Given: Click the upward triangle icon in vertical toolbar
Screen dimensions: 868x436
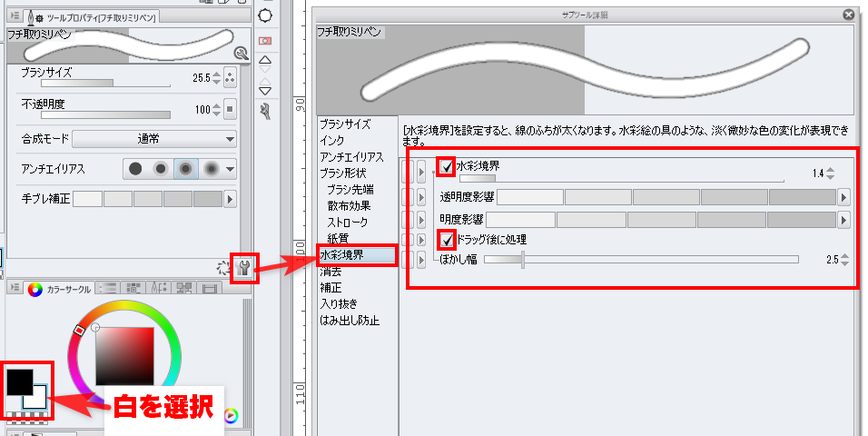Looking at the screenshot, I should pos(265,60).
